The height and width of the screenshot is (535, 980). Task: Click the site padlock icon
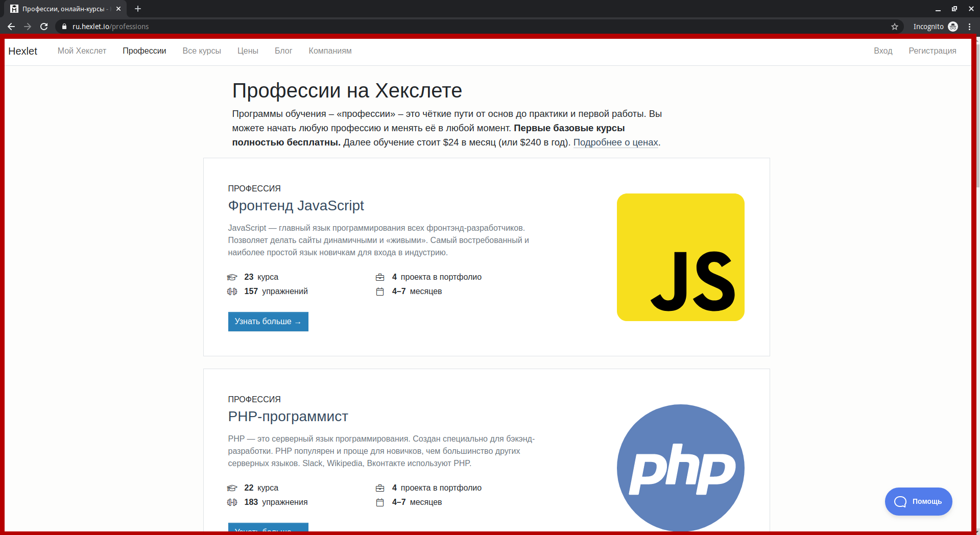click(x=64, y=27)
